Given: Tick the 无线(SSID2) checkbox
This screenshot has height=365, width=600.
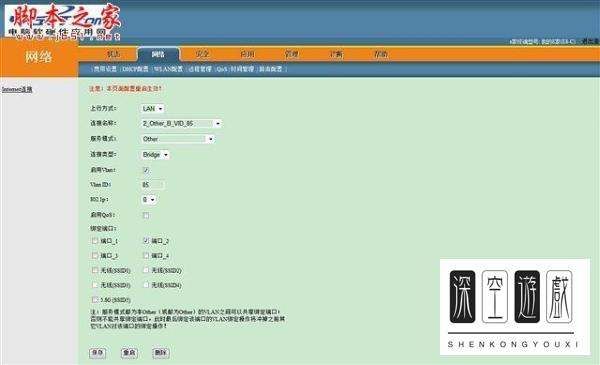Looking at the screenshot, I should (x=146, y=270).
